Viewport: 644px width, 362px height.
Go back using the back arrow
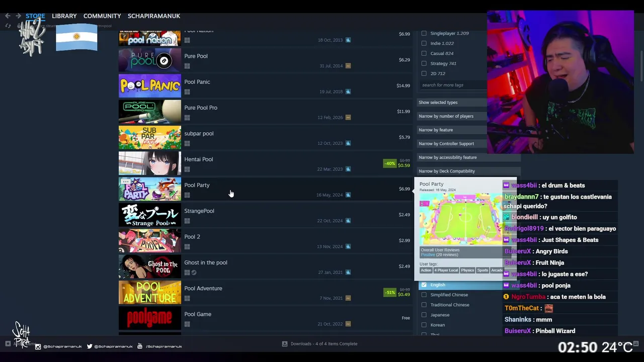8,16
